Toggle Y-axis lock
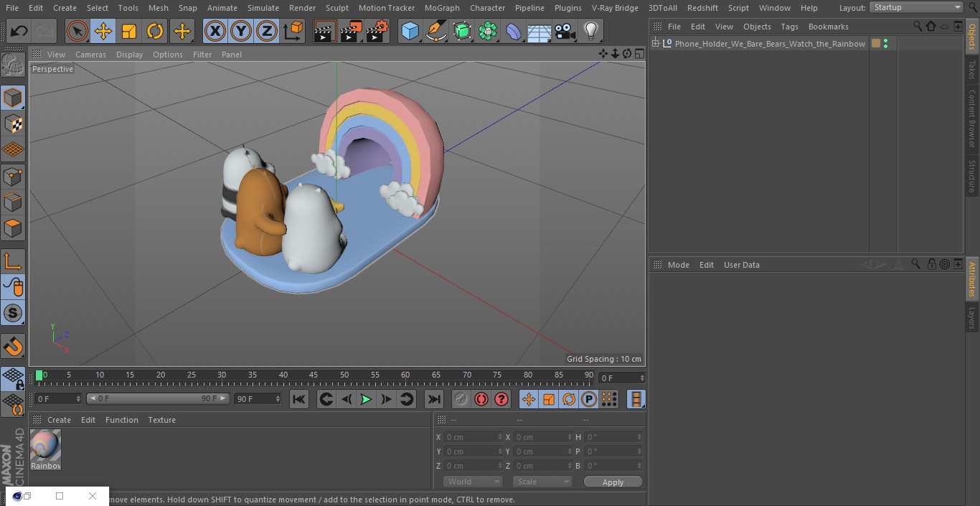Screen dimensions: 980x506 (x=241, y=32)
